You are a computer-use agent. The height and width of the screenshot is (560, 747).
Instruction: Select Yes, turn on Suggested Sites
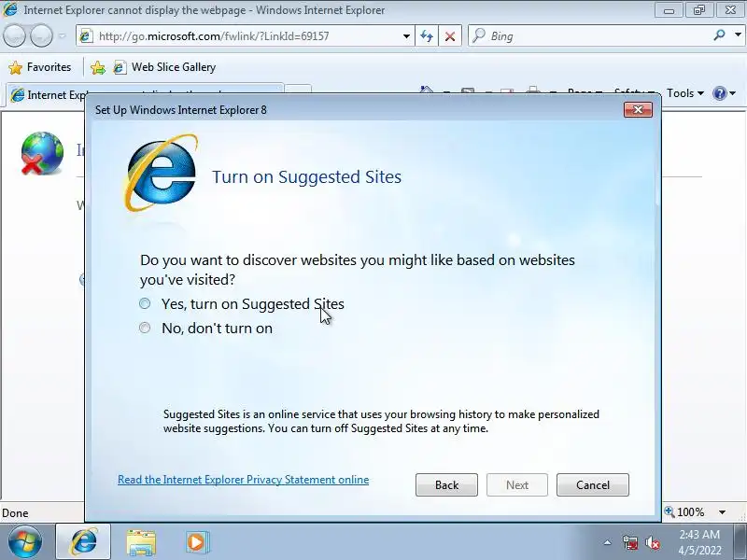(145, 304)
